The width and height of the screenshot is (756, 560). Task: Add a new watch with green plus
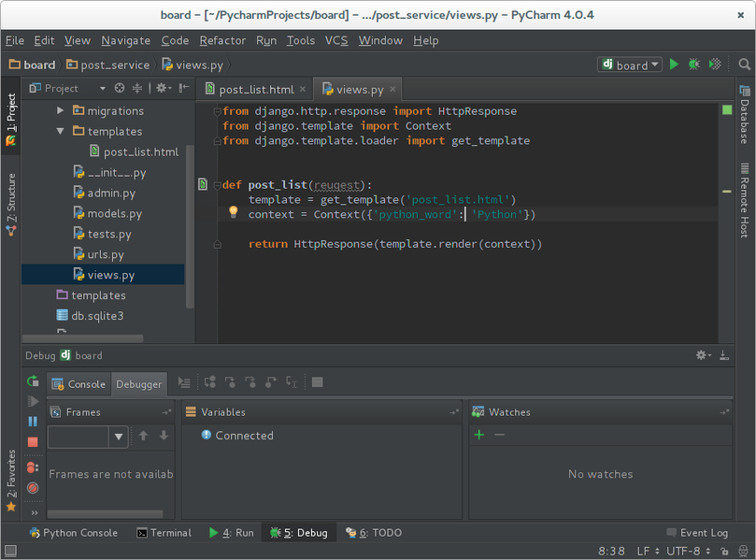[x=479, y=435]
